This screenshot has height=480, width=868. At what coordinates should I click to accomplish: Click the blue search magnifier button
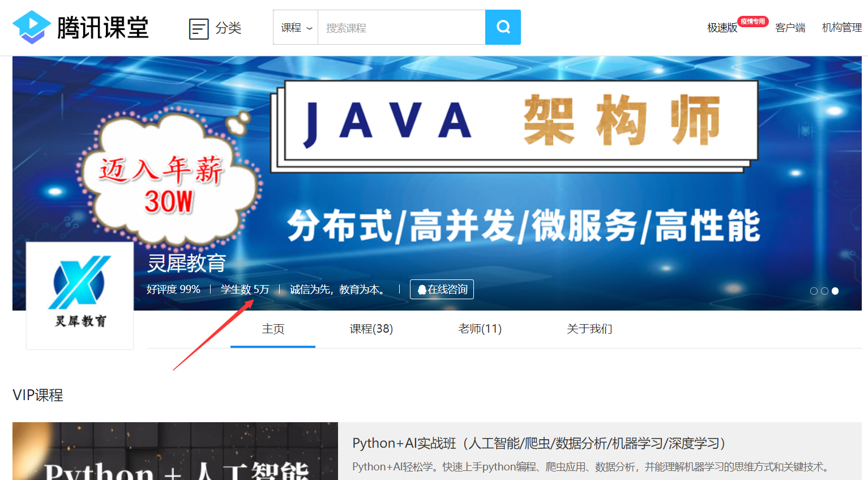click(503, 27)
